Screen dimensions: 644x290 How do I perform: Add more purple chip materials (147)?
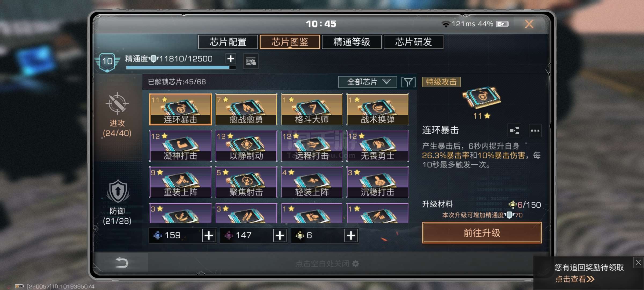pos(280,235)
